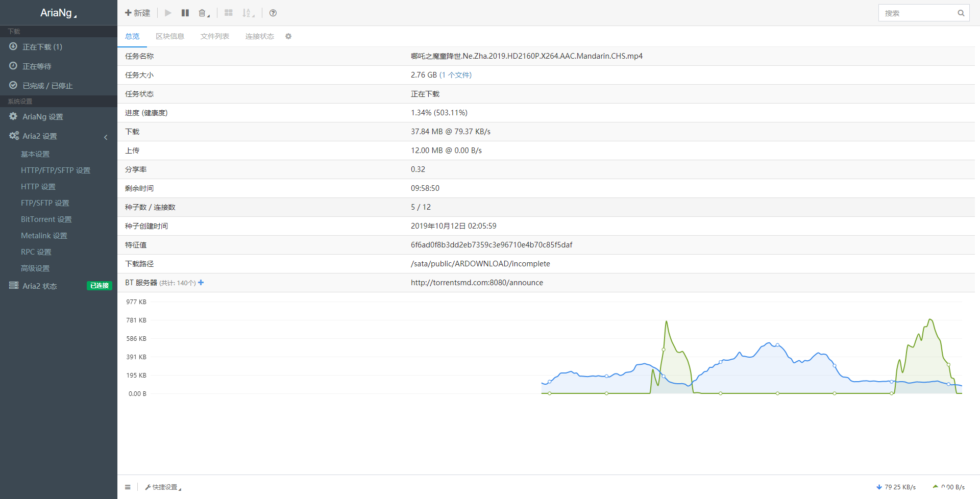Open the gear settings next to tabs
This screenshot has height=499, width=980.
click(x=288, y=36)
